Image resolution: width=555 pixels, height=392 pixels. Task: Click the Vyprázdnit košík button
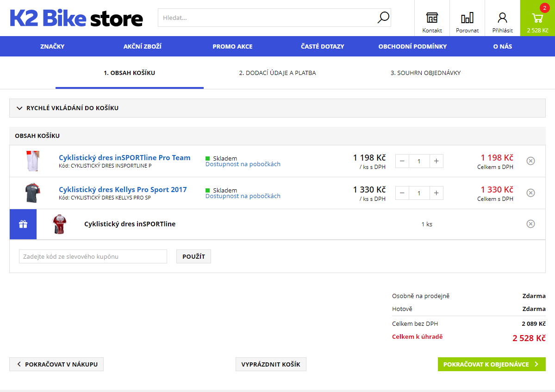tap(271, 364)
